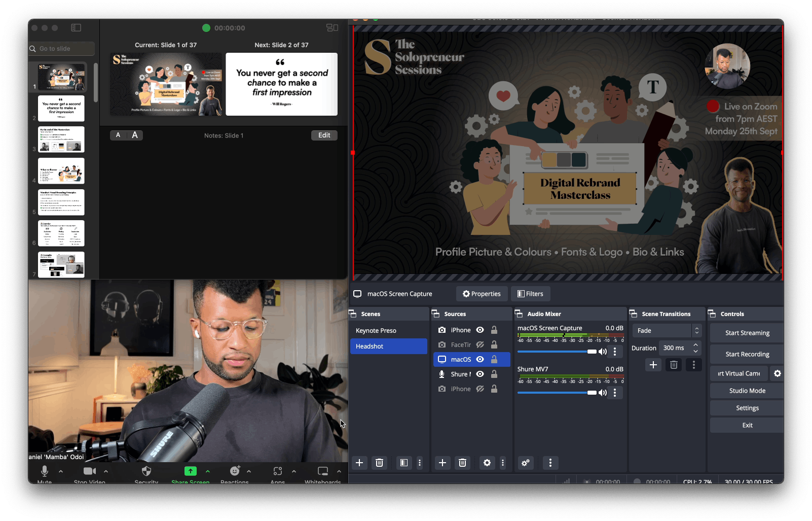Expand chevron beside Whiteboards in Zoom
Image resolution: width=812 pixels, height=521 pixels.
tap(339, 471)
